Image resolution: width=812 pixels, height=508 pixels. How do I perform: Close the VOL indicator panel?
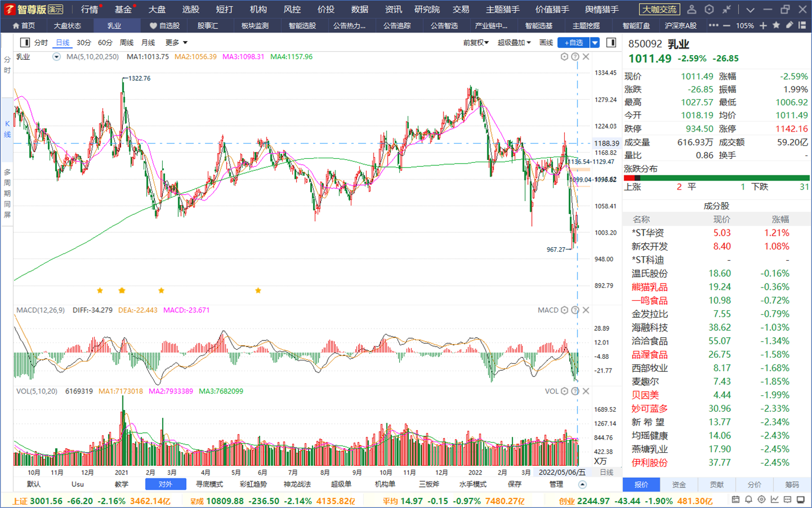click(586, 391)
